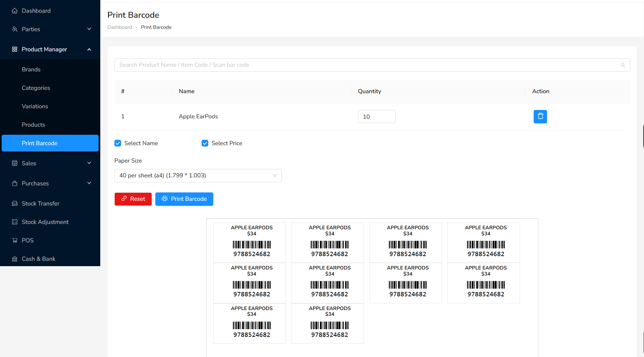The height and width of the screenshot is (357, 644).
Task: Click the Sales register icon
Action: tap(14, 163)
